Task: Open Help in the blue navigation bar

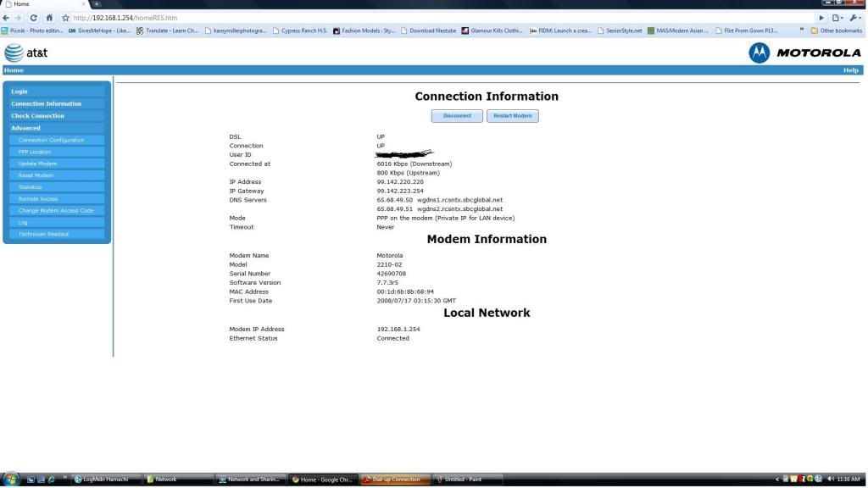Action: point(851,70)
